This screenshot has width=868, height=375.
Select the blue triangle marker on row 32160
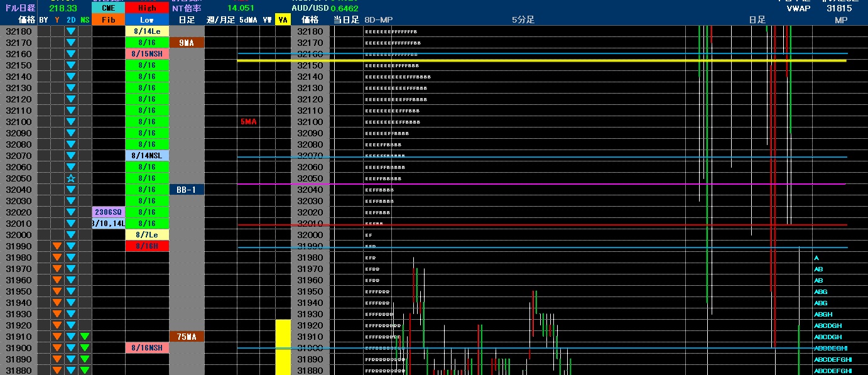pos(71,54)
